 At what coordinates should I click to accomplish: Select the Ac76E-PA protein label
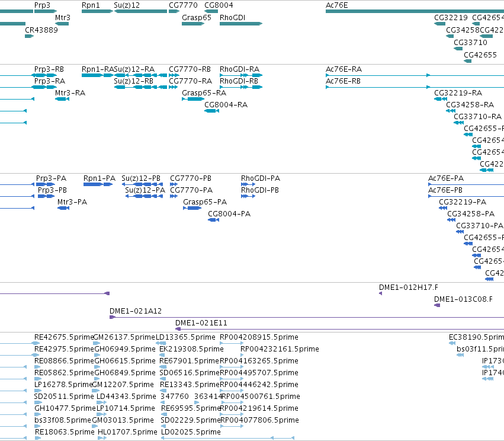[446, 178]
